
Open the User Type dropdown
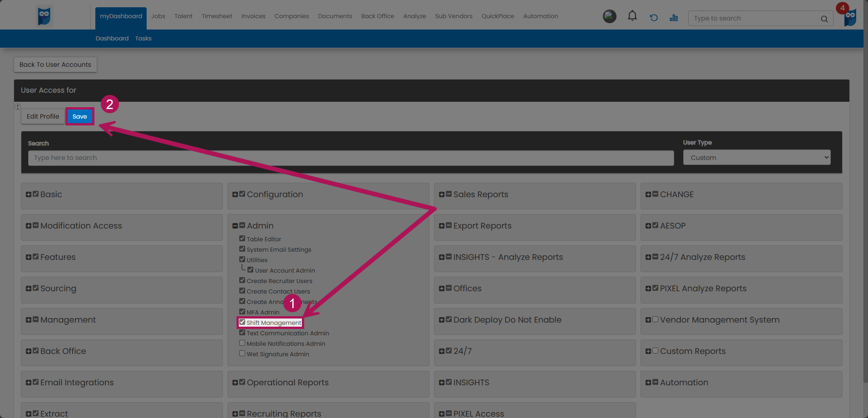coord(756,158)
